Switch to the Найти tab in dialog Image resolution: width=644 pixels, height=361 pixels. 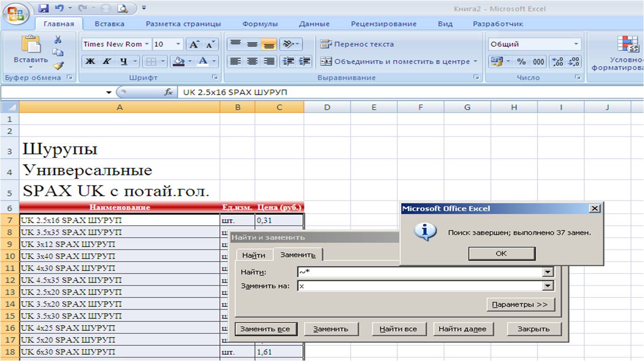pos(254,255)
